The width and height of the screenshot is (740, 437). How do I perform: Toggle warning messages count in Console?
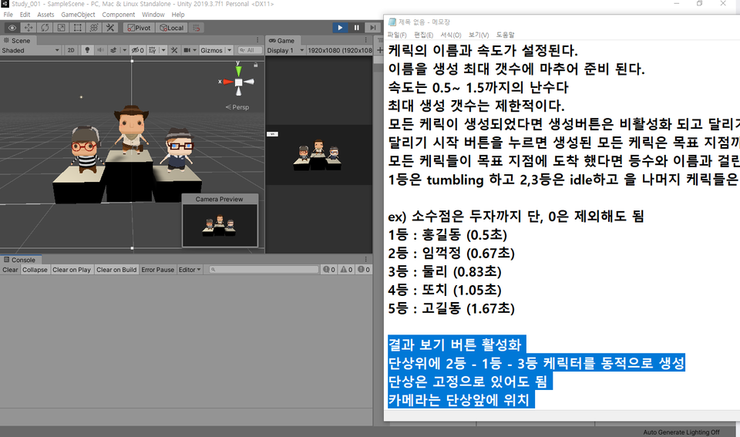347,269
